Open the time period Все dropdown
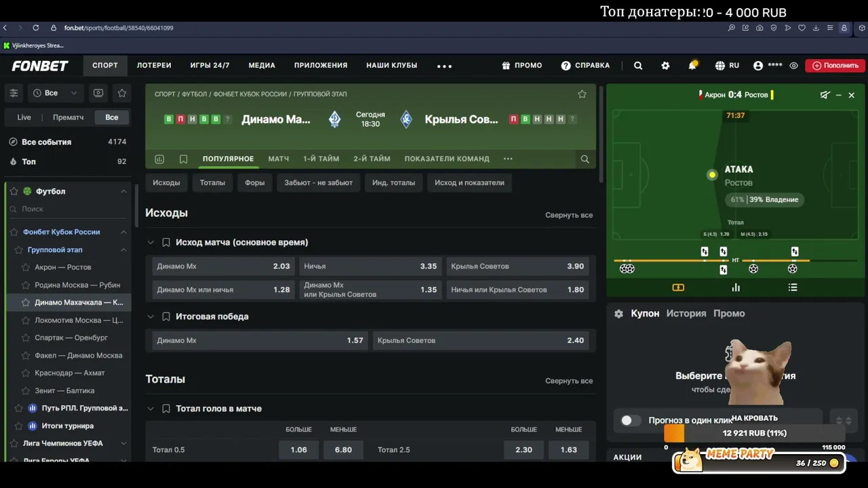 coord(55,93)
